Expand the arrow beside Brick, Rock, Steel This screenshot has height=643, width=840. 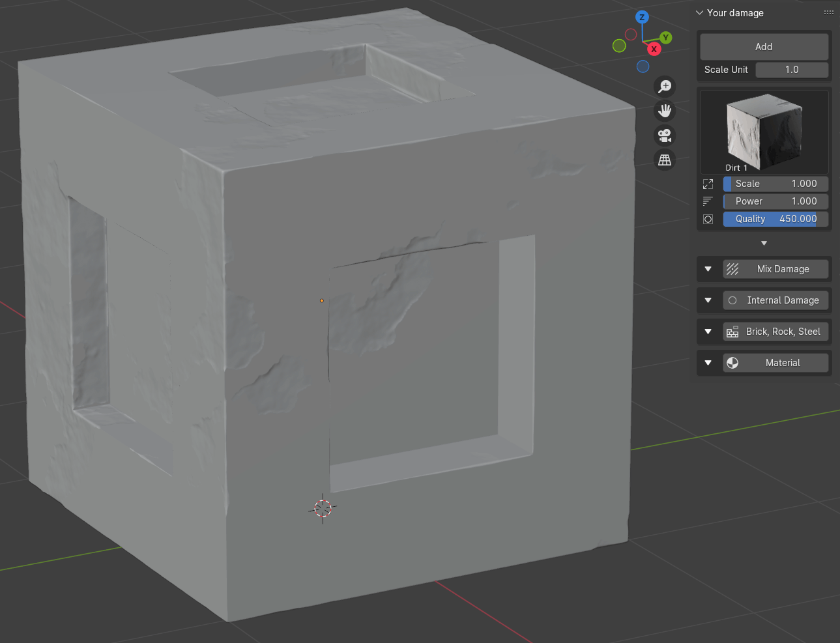point(708,332)
